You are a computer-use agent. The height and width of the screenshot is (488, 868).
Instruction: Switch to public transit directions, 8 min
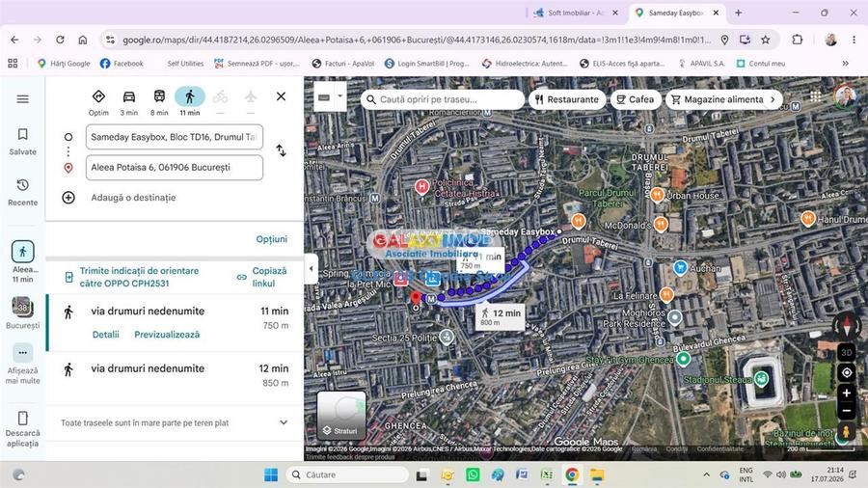pos(159,96)
